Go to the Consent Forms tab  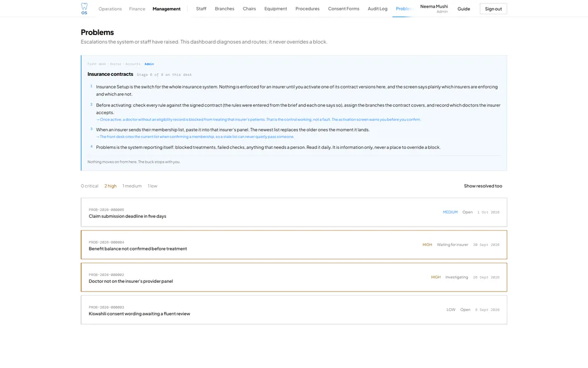[343, 9]
